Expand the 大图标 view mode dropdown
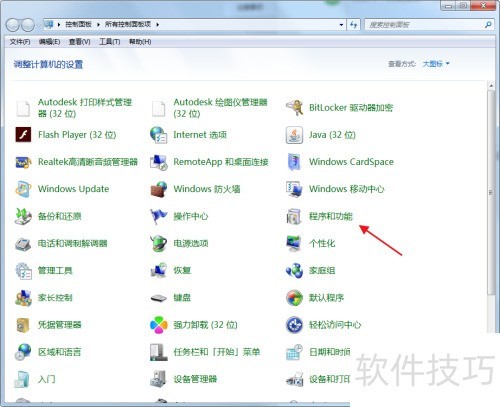This screenshot has width=500, height=407. coord(436,64)
